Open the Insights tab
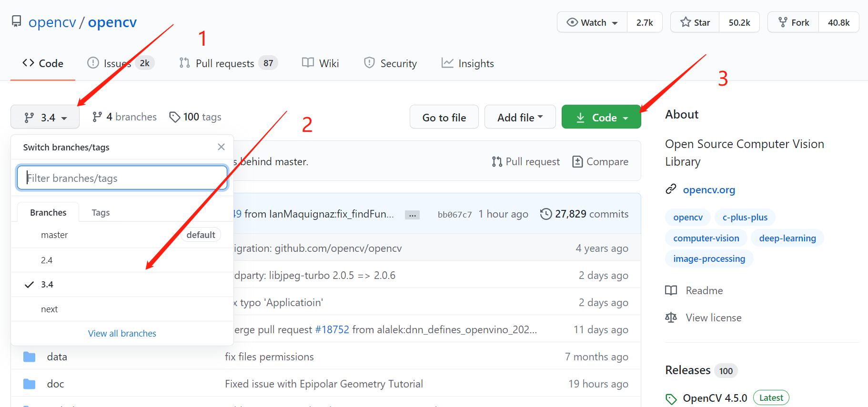Image resolution: width=868 pixels, height=407 pixels. coord(468,63)
